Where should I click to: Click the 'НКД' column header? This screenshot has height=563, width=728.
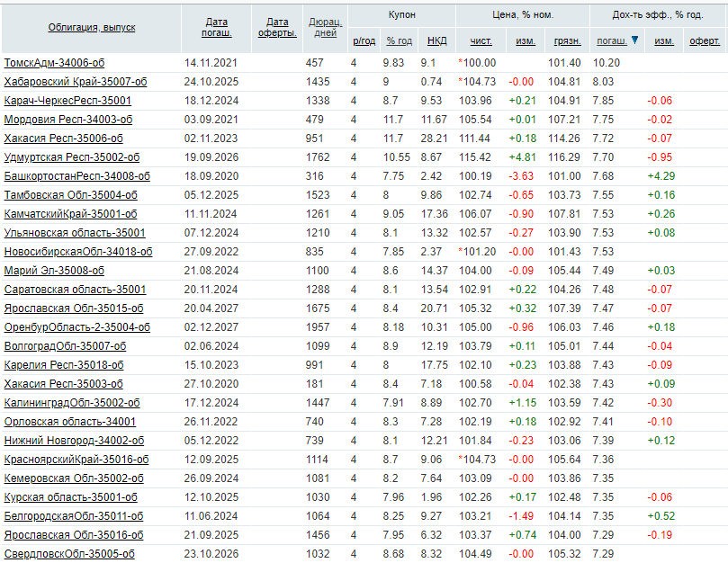436,40
